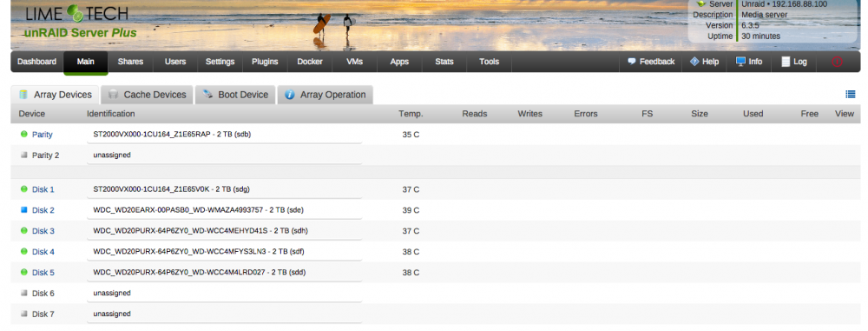The height and width of the screenshot is (331, 868).
Task: Open the Disk 2 device dropdown
Action: tap(224, 210)
